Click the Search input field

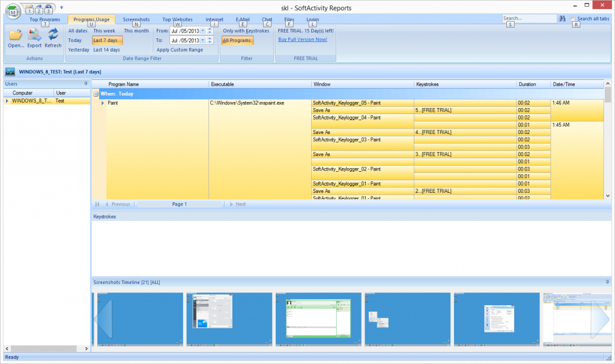(x=529, y=19)
